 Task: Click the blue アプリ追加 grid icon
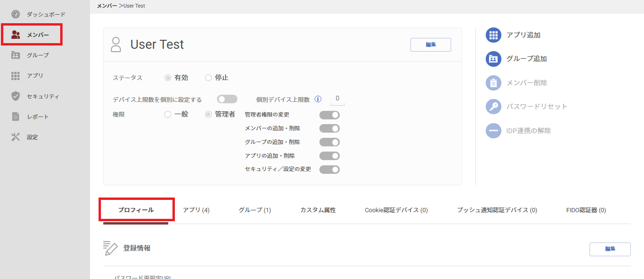[493, 35]
